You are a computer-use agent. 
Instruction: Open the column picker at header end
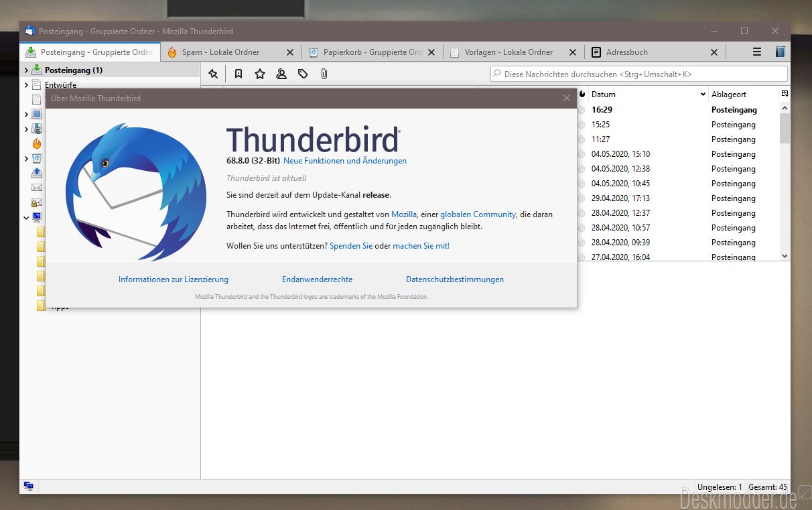[x=785, y=94]
